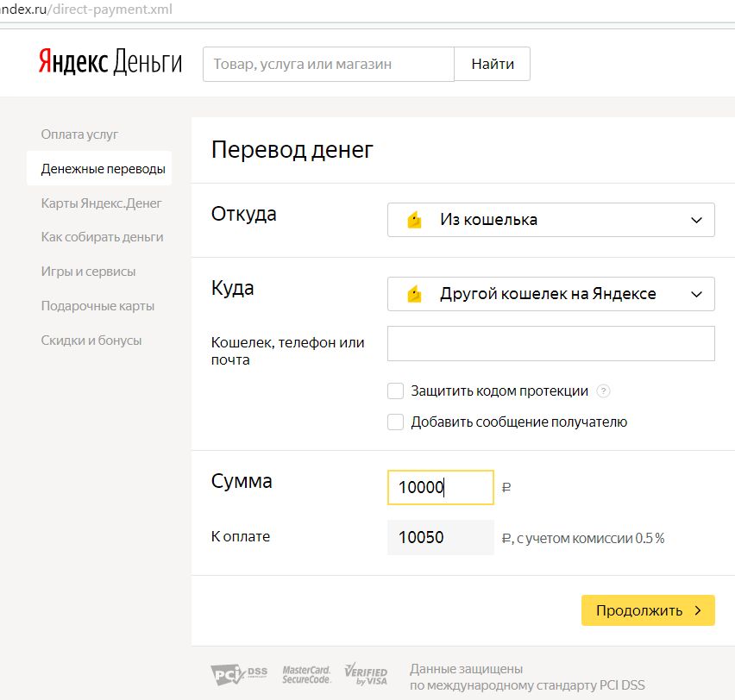735x700 pixels.
Task: Click the Сумма amount field
Action: [x=441, y=487]
